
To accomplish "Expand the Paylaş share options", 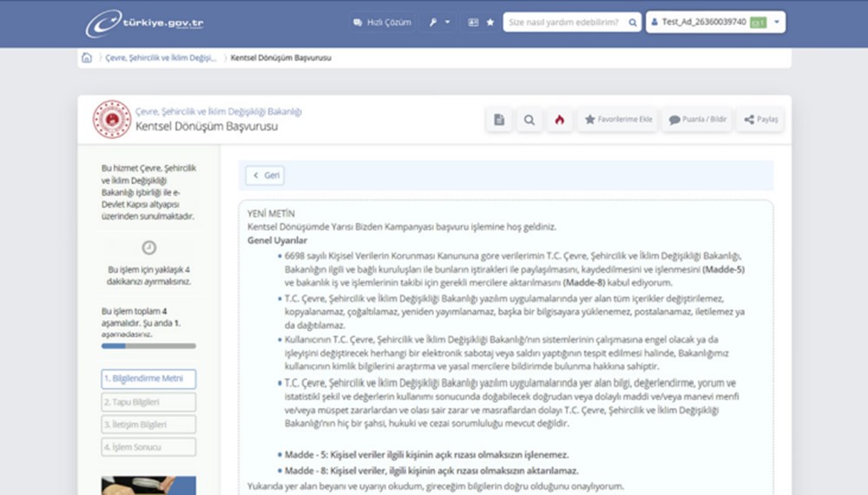I will 760,120.
